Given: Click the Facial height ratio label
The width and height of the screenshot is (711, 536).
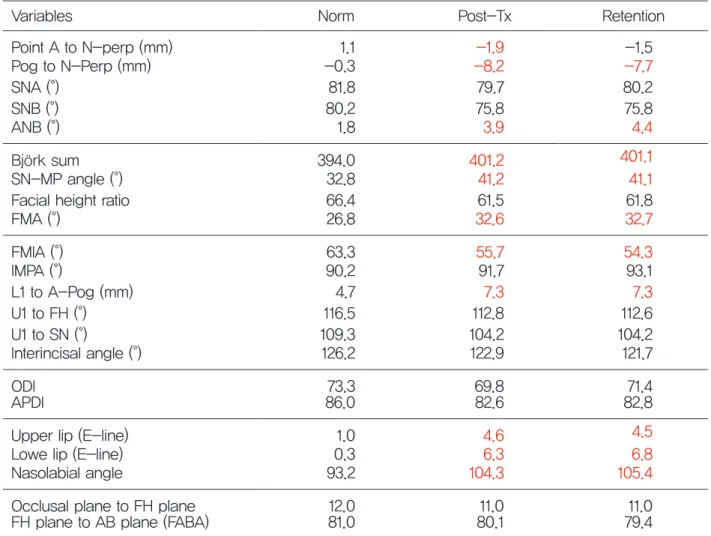Looking at the screenshot, I should coord(70,200).
